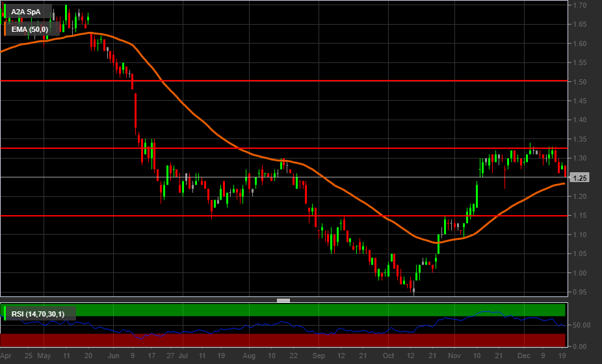Click the Apr date axis label
Screen dimensions: 602x364
[x=6, y=356]
